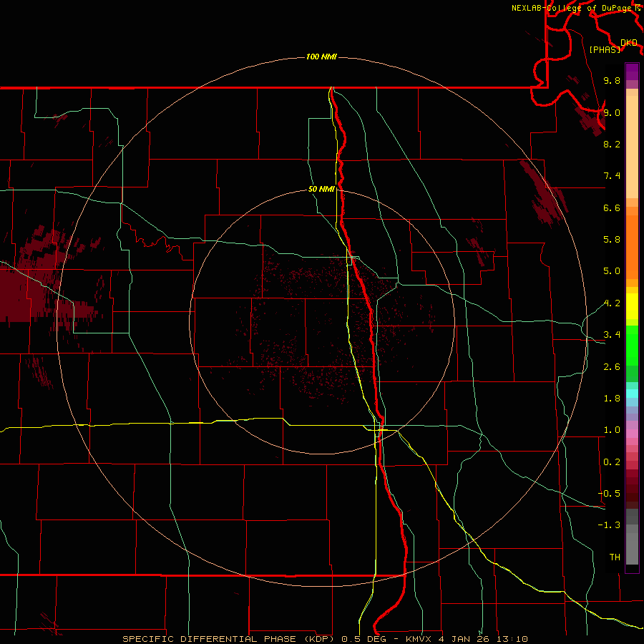
Task: Click the 9.8 value on the color scale
Action: point(612,81)
